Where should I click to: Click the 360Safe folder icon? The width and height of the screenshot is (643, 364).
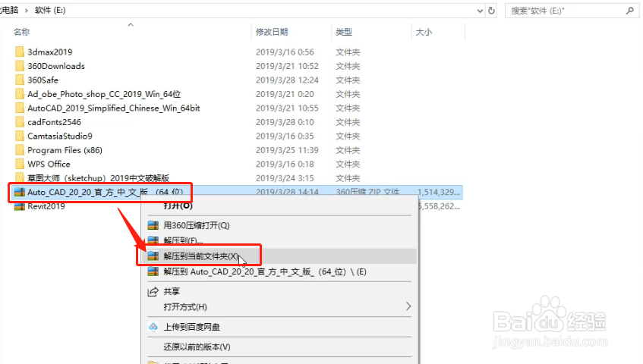click(x=19, y=80)
